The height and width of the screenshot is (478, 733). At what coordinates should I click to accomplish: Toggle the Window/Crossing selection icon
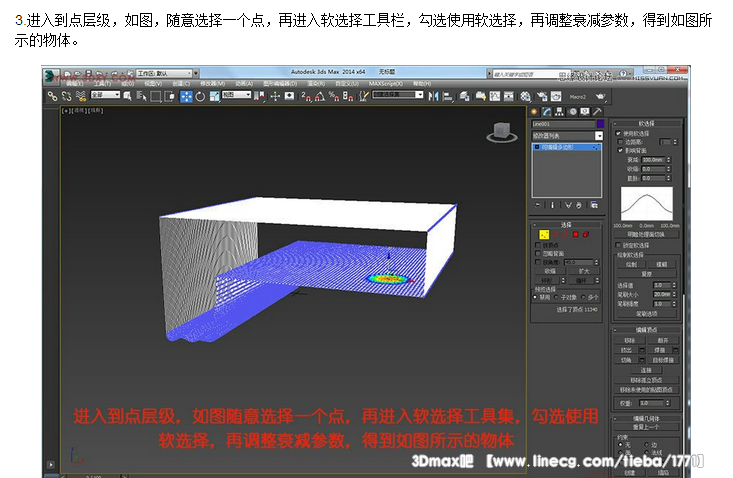pos(169,96)
